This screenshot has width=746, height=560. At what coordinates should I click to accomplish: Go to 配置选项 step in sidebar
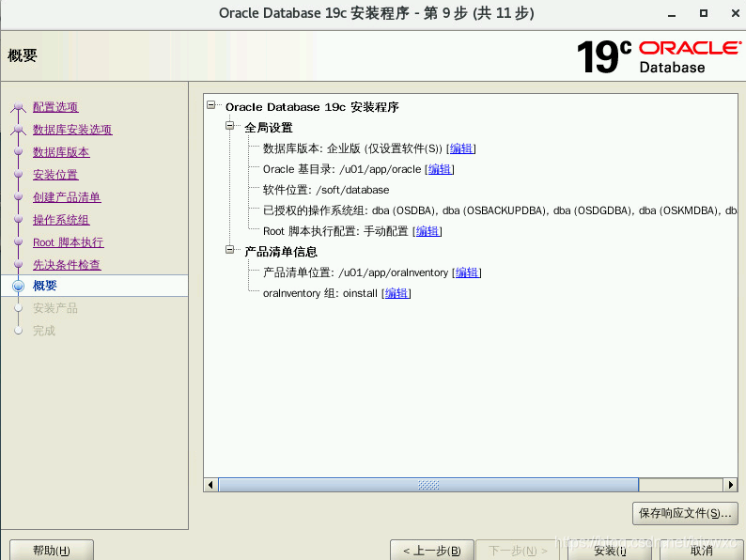[x=55, y=107]
